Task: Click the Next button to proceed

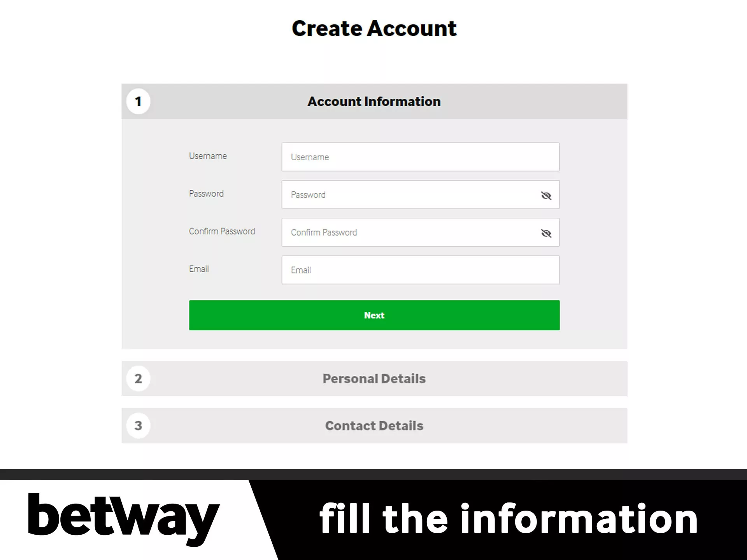Action: click(x=374, y=315)
